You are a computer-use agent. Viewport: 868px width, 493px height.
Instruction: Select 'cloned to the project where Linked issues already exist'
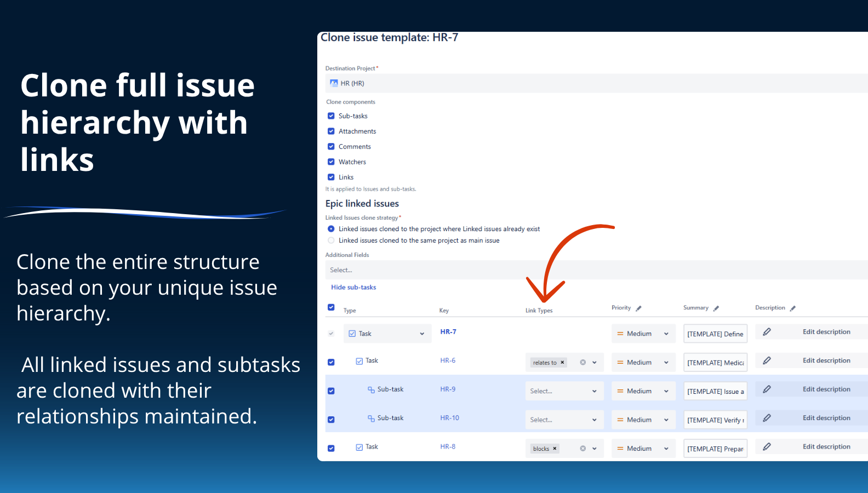pos(331,229)
